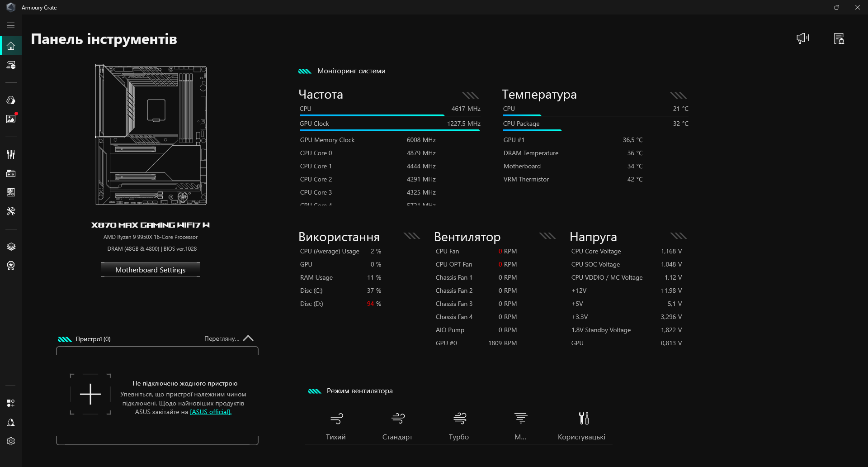Viewport: 868px width, 467px height.
Task: Click the DRAM Temperature label
Action: click(x=531, y=153)
